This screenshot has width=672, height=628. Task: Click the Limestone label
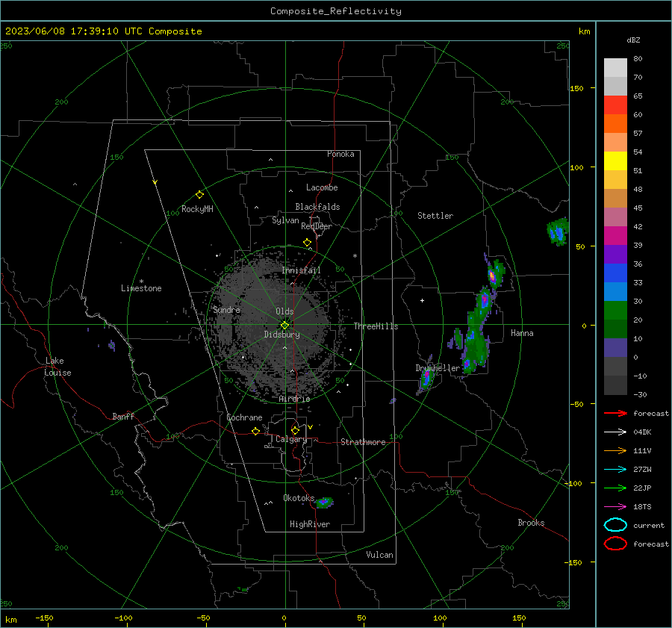[x=141, y=288]
